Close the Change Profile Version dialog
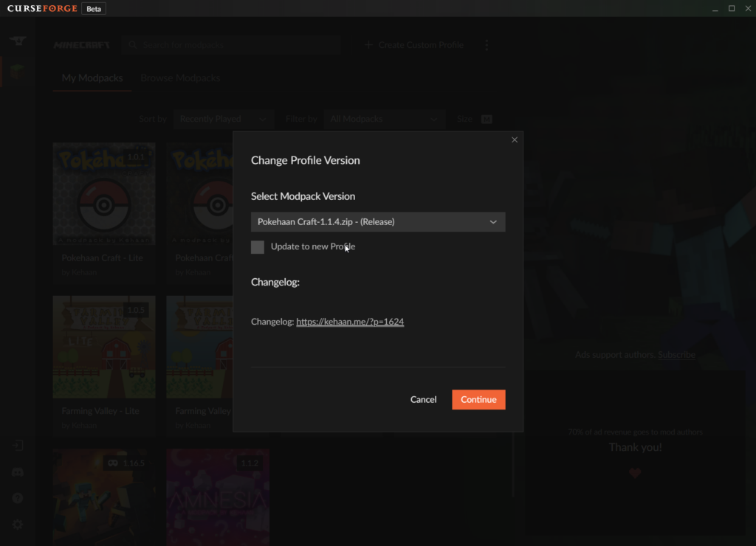 click(515, 139)
